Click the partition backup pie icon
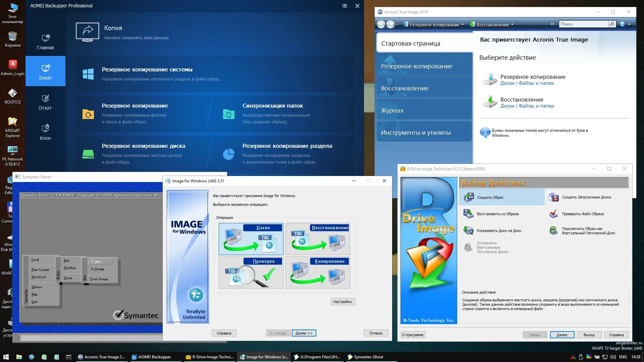The height and width of the screenshot is (362, 644). 229,154
